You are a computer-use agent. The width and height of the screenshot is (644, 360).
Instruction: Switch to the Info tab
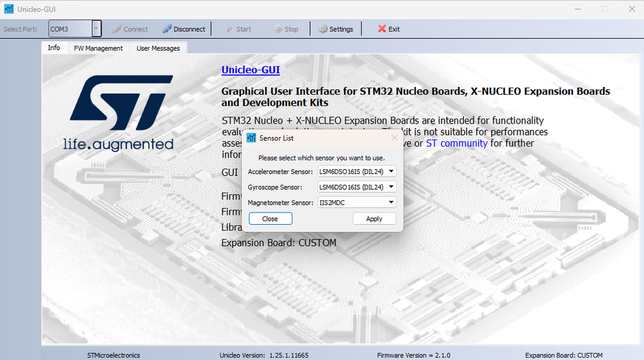[54, 48]
